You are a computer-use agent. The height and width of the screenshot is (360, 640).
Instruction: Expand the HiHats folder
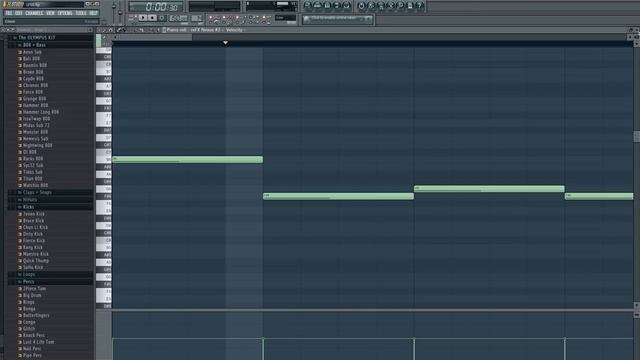point(51,200)
